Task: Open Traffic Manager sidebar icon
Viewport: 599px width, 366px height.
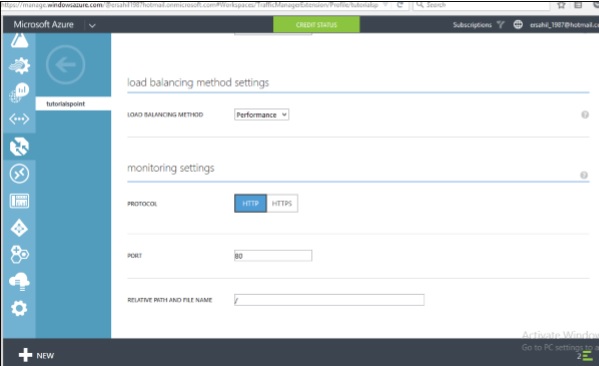Action: [19, 147]
